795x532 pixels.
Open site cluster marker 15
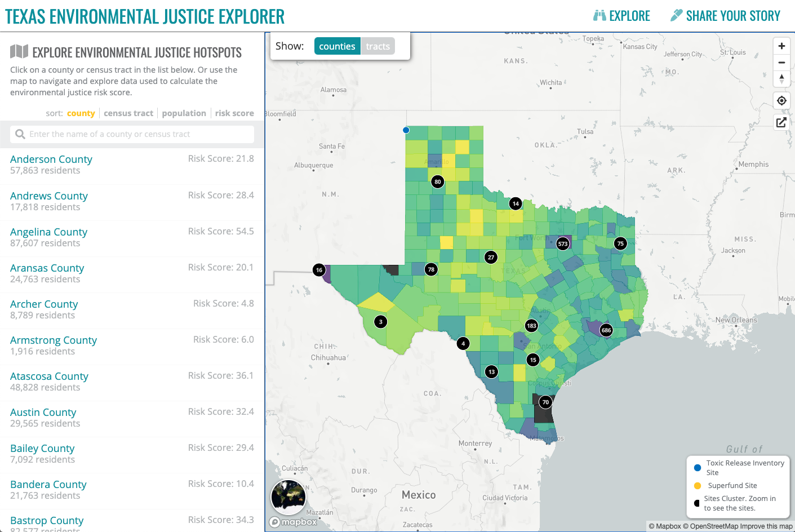pos(533,360)
